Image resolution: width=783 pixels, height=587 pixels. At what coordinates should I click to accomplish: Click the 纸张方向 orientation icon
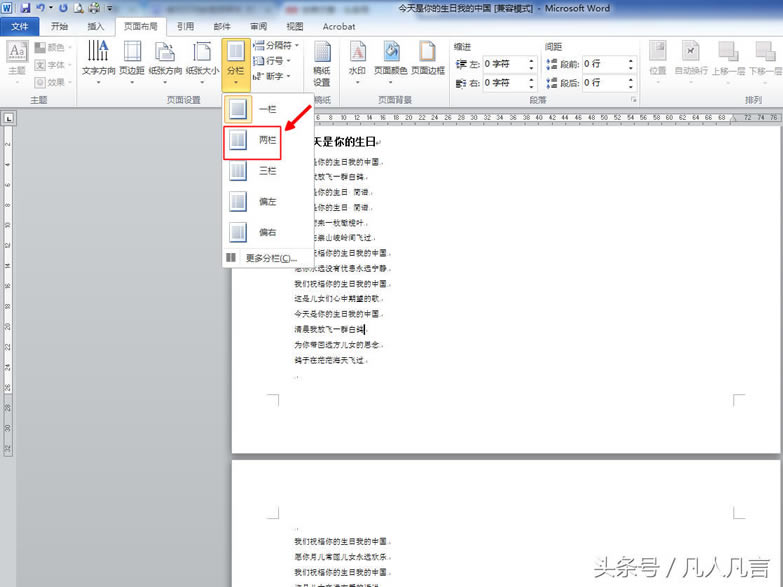coord(165,58)
